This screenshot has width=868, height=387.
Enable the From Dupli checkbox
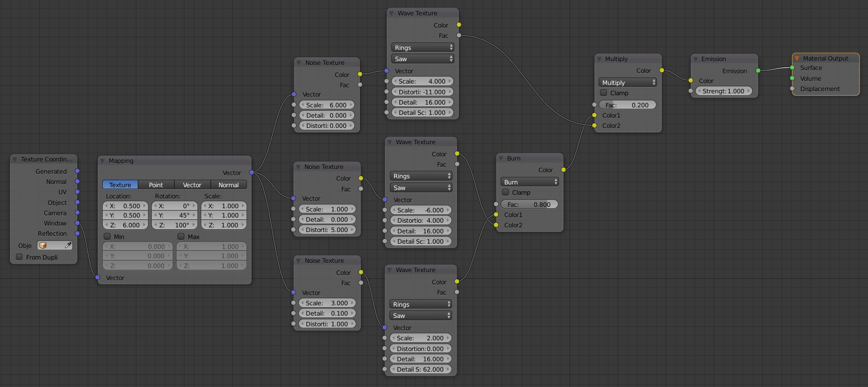19,257
